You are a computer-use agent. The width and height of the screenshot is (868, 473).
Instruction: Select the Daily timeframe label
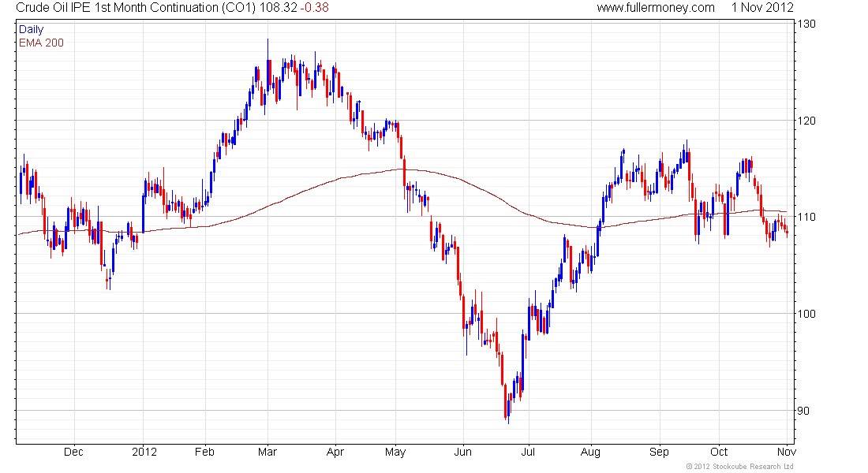[31, 29]
